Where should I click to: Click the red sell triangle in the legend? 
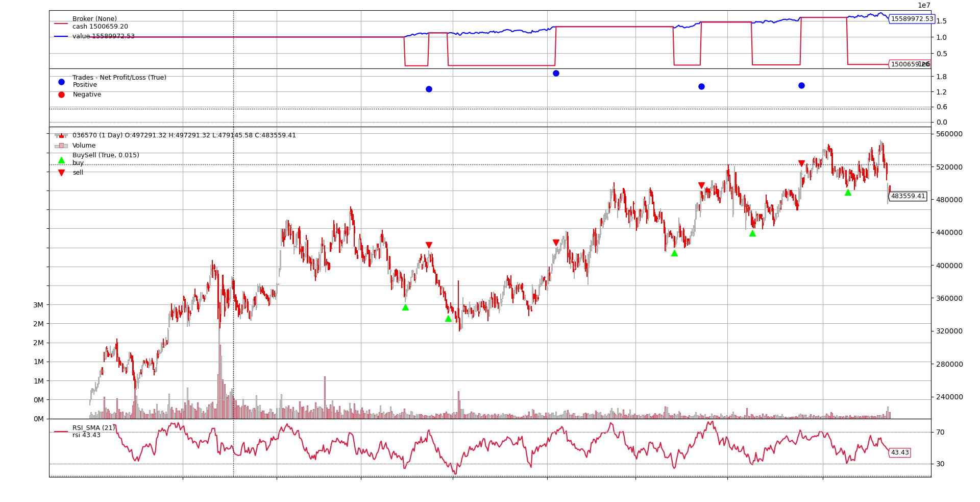(x=61, y=173)
